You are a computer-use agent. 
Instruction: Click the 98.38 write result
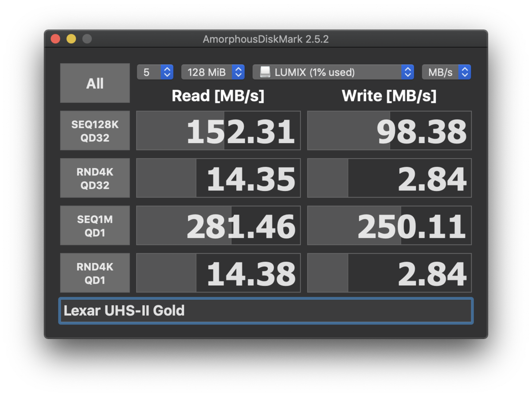pyautogui.click(x=389, y=131)
